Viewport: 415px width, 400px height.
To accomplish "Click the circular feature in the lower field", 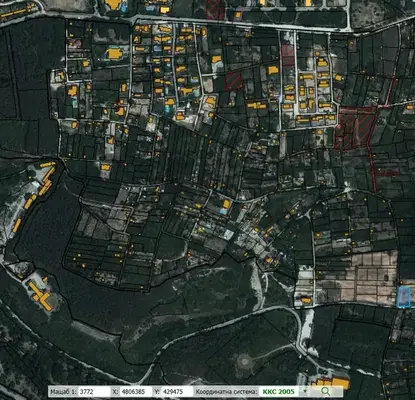I will coord(245,361).
